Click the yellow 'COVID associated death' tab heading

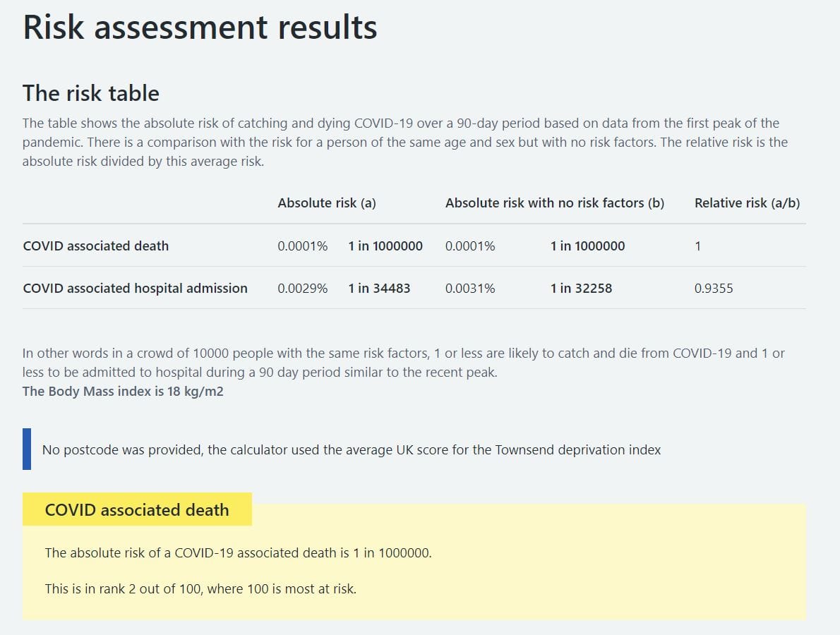point(137,509)
